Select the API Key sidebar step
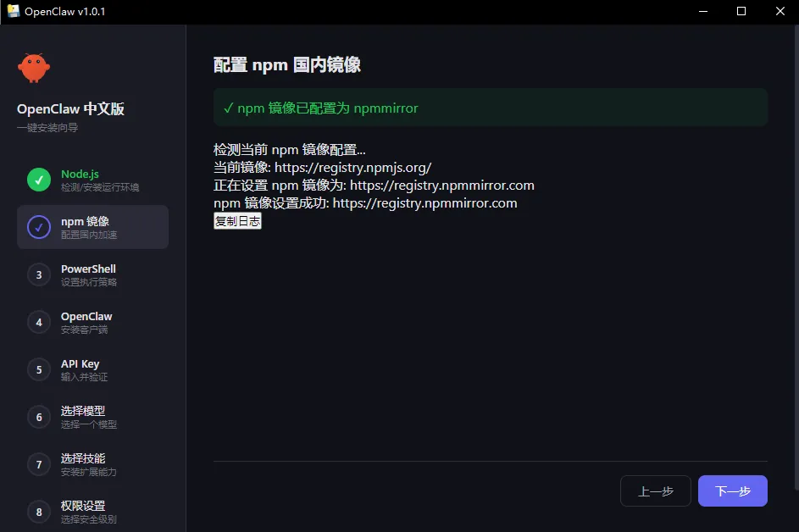 92,369
